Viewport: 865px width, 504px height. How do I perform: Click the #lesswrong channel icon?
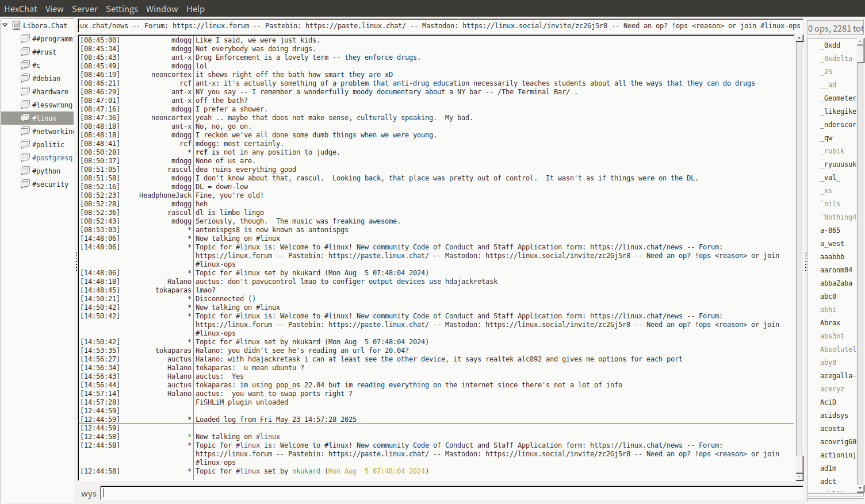click(25, 105)
